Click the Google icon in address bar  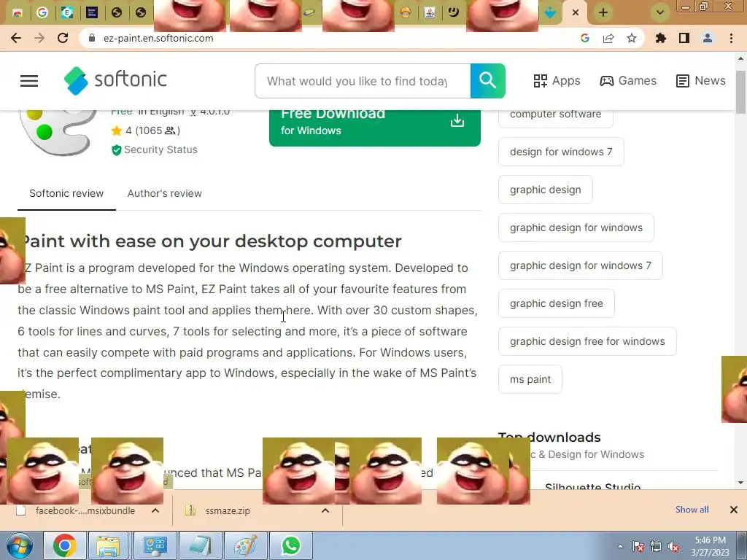coord(585,38)
